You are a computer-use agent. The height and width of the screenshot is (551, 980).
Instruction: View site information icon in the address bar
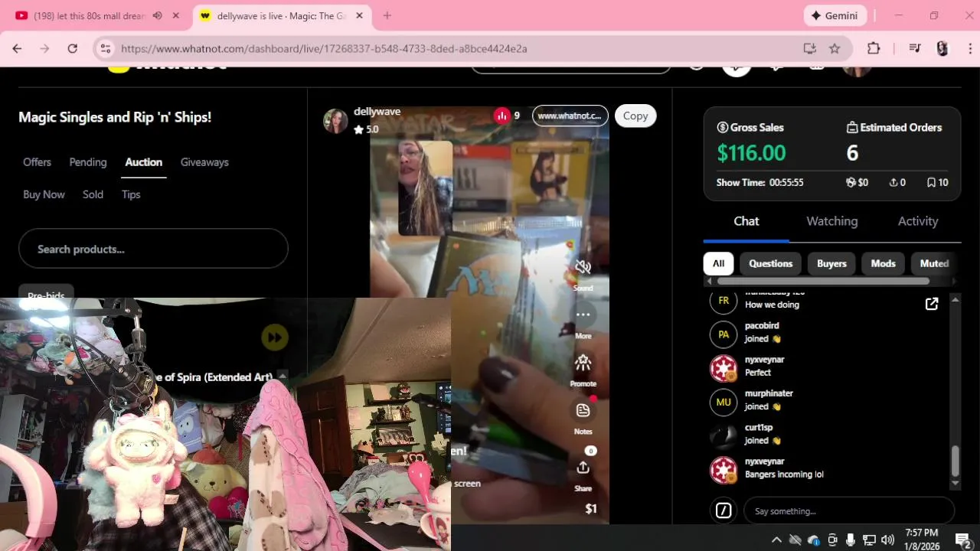coord(106,48)
